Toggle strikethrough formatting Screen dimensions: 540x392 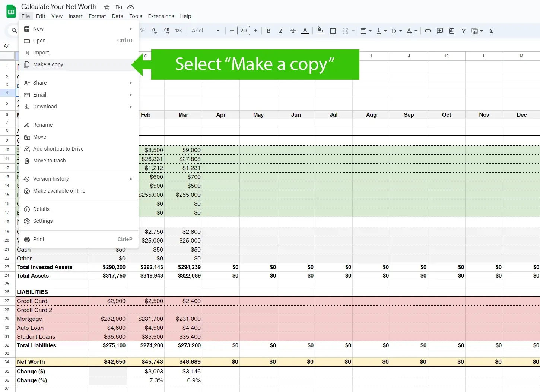coord(293,31)
